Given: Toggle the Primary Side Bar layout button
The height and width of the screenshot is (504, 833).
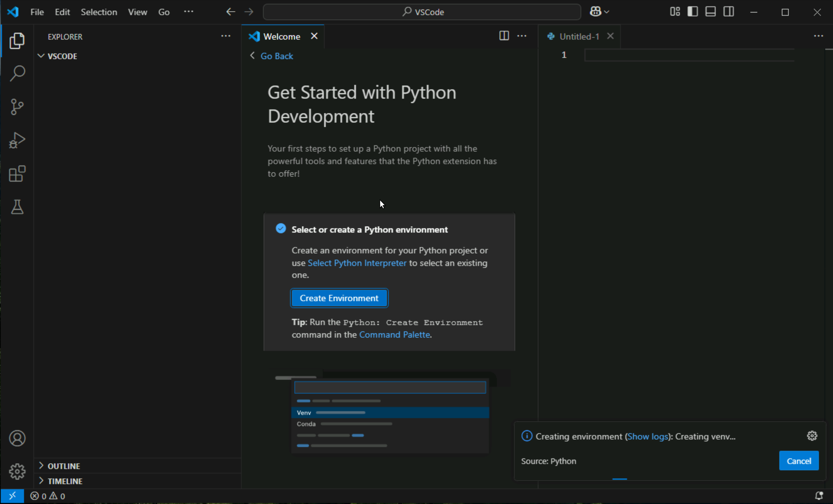Looking at the screenshot, I should click(692, 12).
